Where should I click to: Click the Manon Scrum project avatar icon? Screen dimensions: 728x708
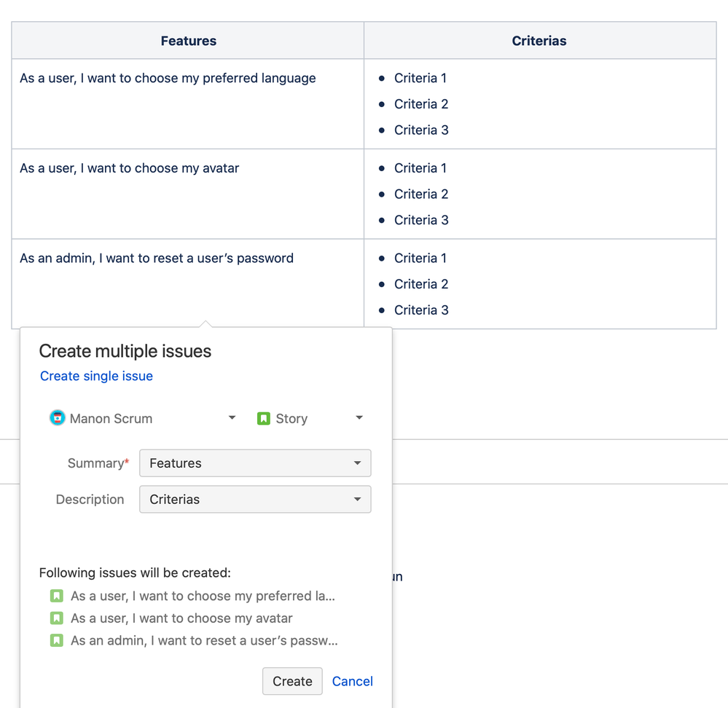pos(57,418)
